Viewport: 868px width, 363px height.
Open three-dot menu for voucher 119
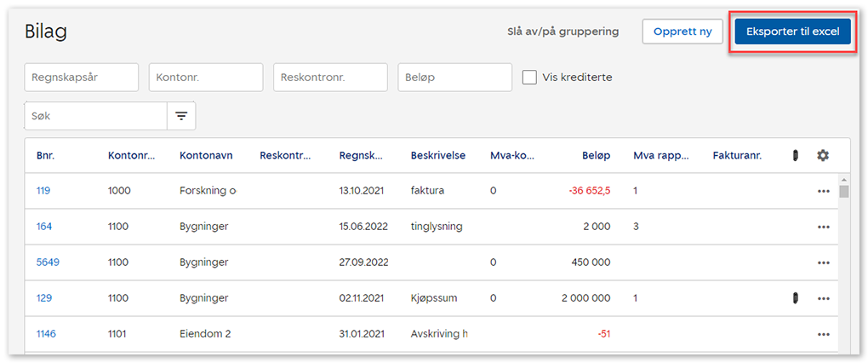click(823, 191)
